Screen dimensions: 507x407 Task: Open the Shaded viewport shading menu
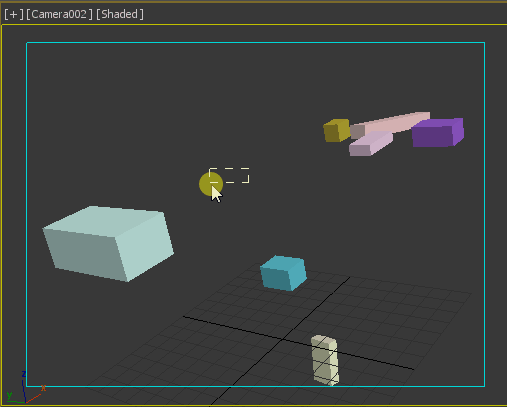tap(120, 14)
